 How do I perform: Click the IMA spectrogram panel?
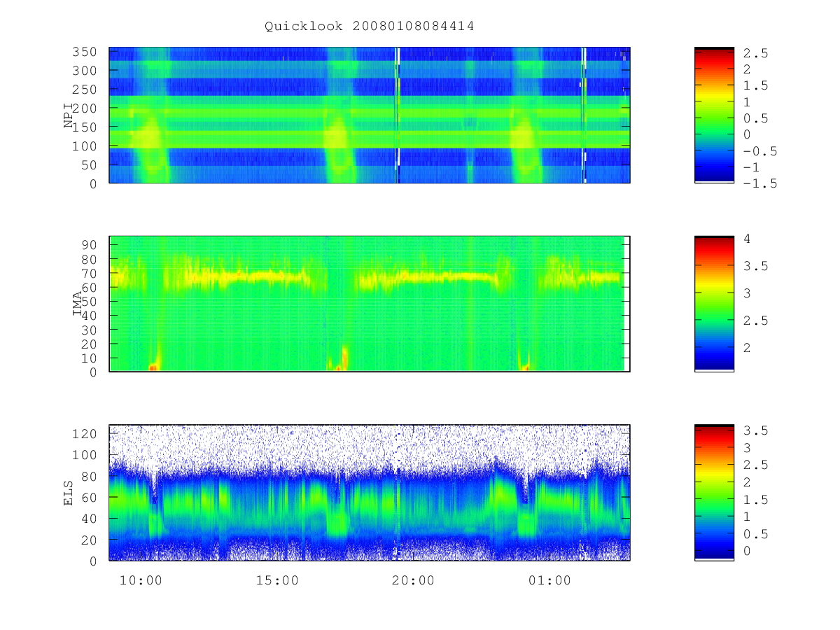pos(370,304)
